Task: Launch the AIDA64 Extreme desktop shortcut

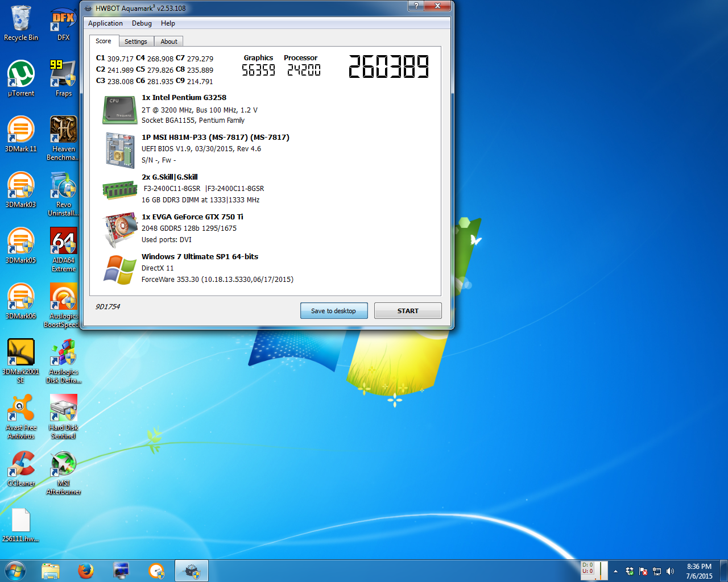Action: coord(64,250)
